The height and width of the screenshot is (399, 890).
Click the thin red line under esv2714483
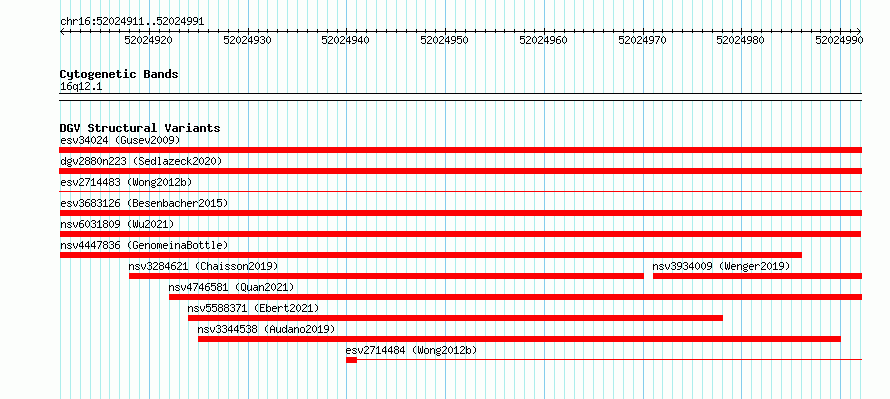461,192
